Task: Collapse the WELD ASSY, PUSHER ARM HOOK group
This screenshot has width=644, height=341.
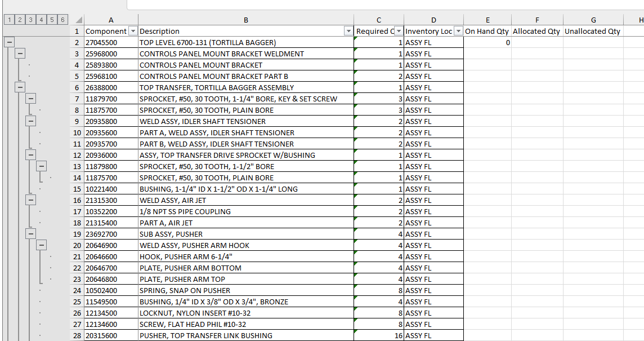Action: pyautogui.click(x=41, y=245)
